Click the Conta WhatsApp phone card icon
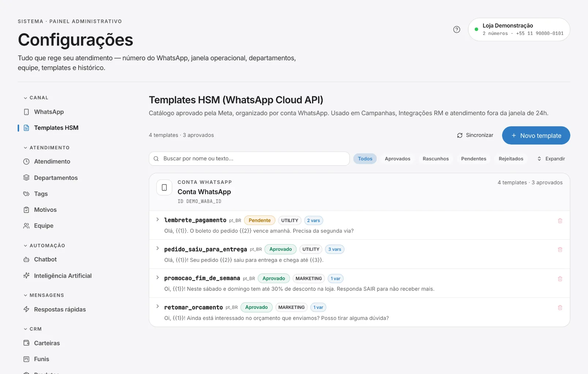The height and width of the screenshot is (374, 588). [x=164, y=187]
